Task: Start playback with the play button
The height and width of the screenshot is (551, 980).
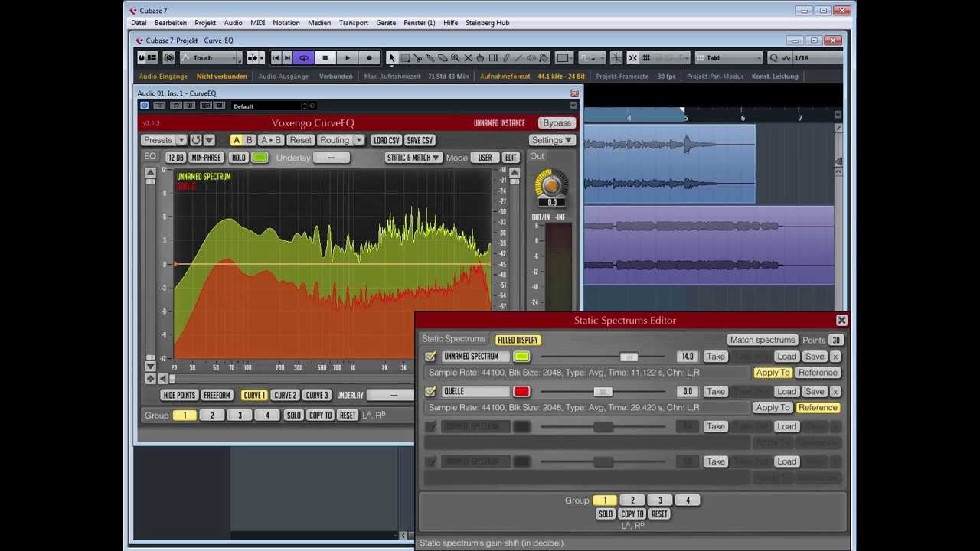Action: tap(347, 58)
